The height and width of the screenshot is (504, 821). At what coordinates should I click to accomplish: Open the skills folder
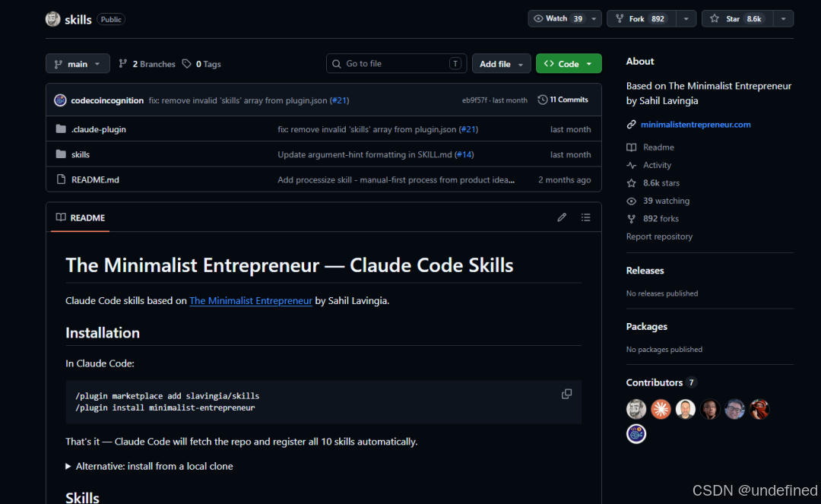pos(81,154)
